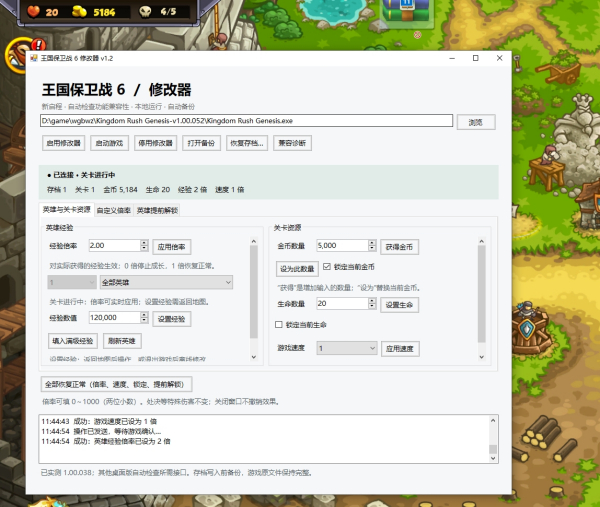
Task: Click the blue shield tower in the game
Action: coord(527,328)
